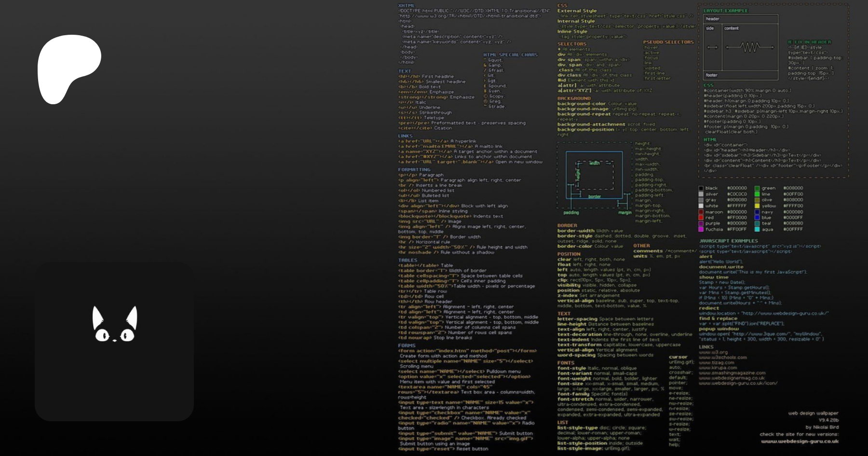Click the PSEUDO SELECTORS heading
Screen dimensions: 868x456
click(668, 42)
